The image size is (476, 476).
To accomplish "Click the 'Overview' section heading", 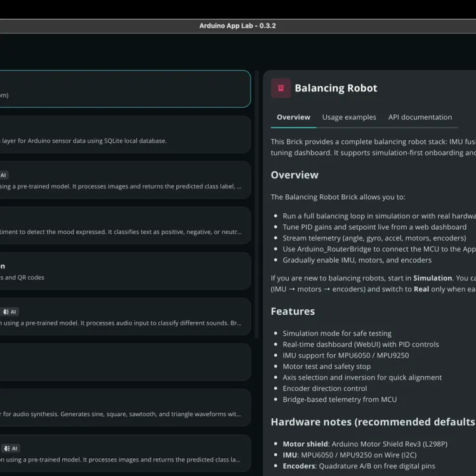I will point(294,175).
